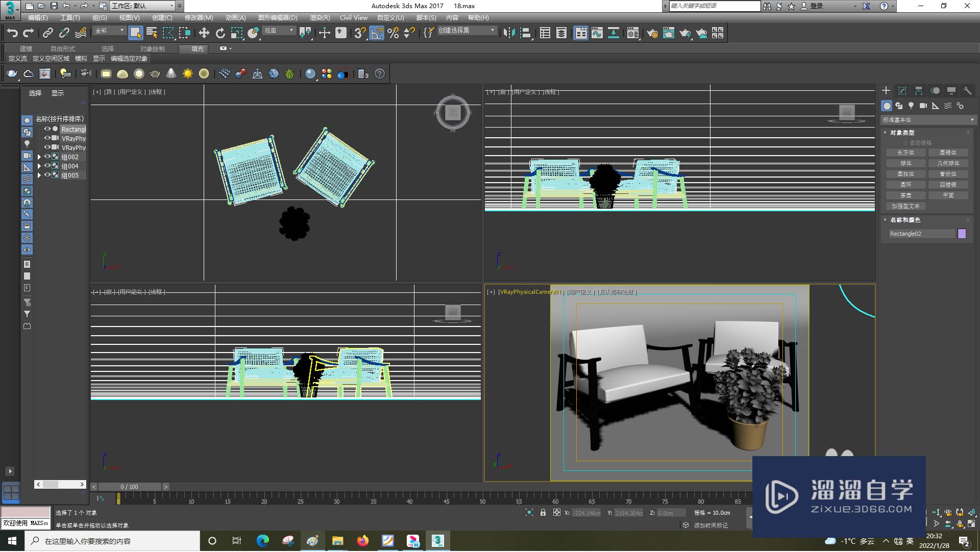Toggle the Percent Snap button
The height and width of the screenshot is (552, 980).
pyautogui.click(x=393, y=33)
